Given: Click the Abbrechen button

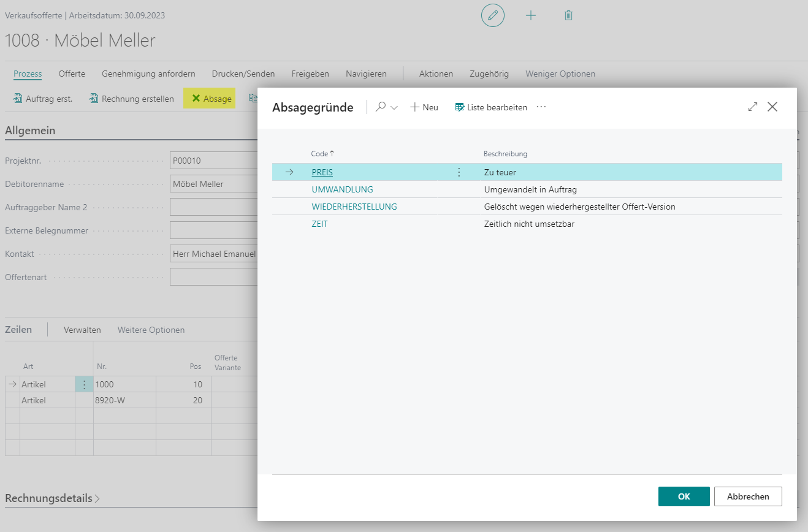Looking at the screenshot, I should 748,496.
